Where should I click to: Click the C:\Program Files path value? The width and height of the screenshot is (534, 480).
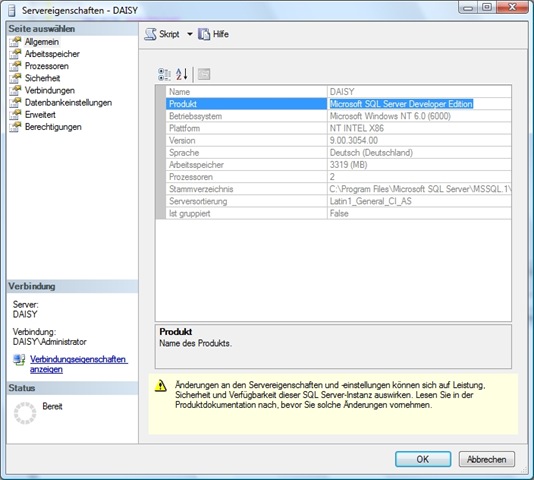[x=420, y=189]
